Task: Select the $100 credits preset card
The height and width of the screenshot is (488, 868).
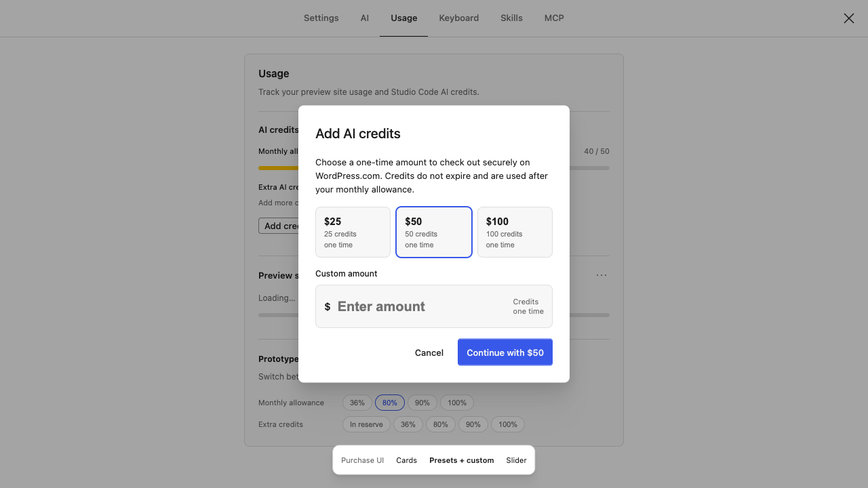Action: (515, 232)
